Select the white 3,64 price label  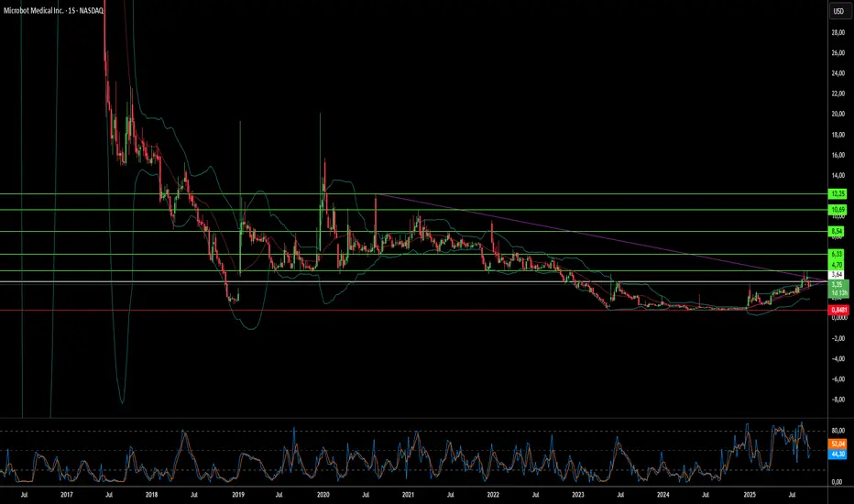click(838, 274)
